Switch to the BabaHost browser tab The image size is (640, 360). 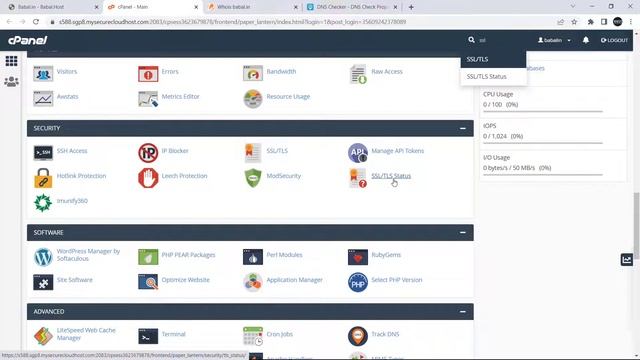click(x=53, y=7)
